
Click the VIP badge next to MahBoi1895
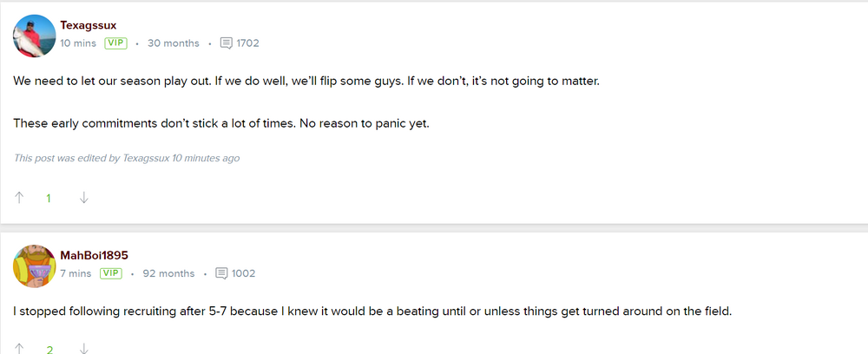click(x=110, y=273)
